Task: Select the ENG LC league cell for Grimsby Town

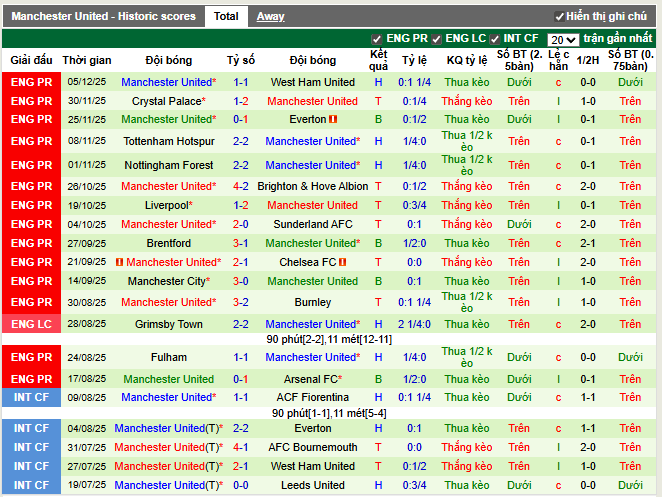Action: pos(32,324)
